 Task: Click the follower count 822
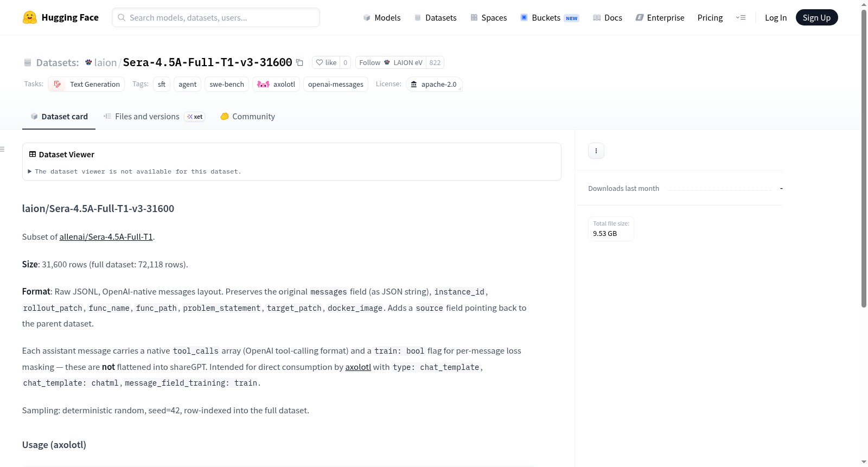click(435, 62)
